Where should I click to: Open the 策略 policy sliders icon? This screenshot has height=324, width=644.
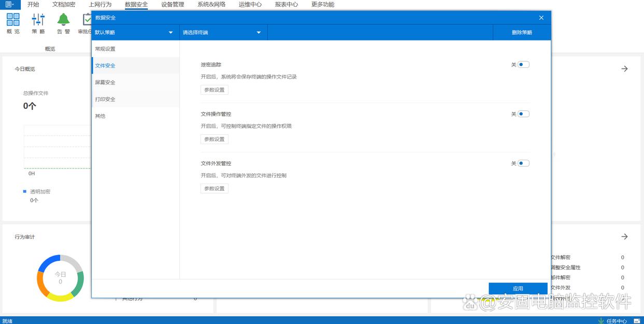pyautogui.click(x=38, y=20)
